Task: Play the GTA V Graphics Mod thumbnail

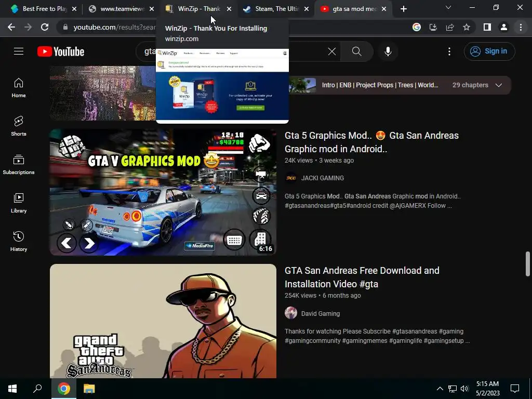Action: point(163,192)
